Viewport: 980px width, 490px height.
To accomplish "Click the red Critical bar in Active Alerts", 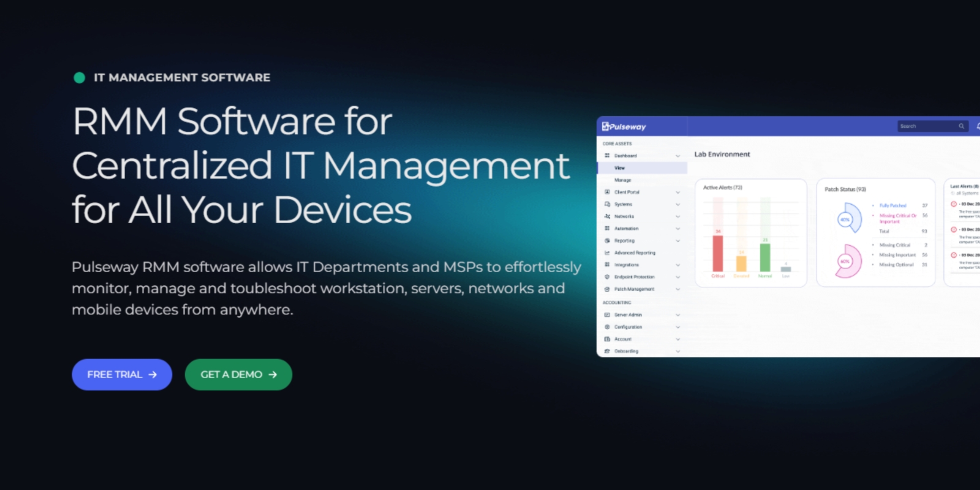I will click(718, 252).
